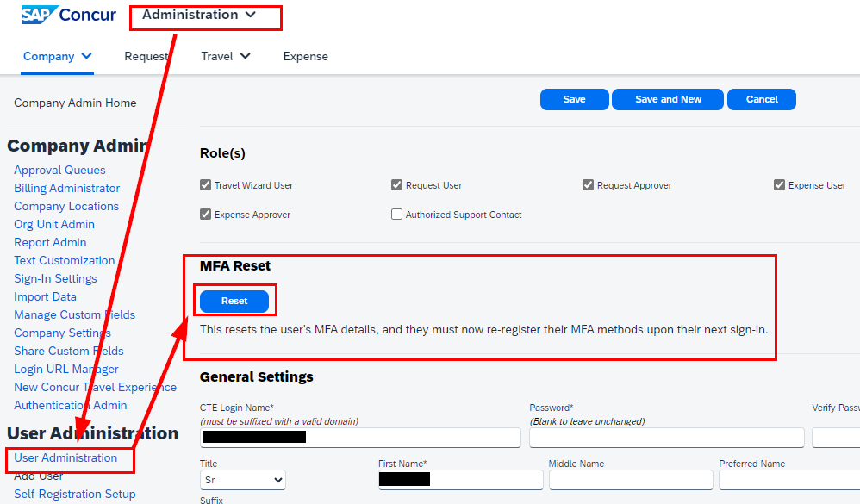The width and height of the screenshot is (860, 504).
Task: Open Sign-In Settings
Action: coord(55,278)
